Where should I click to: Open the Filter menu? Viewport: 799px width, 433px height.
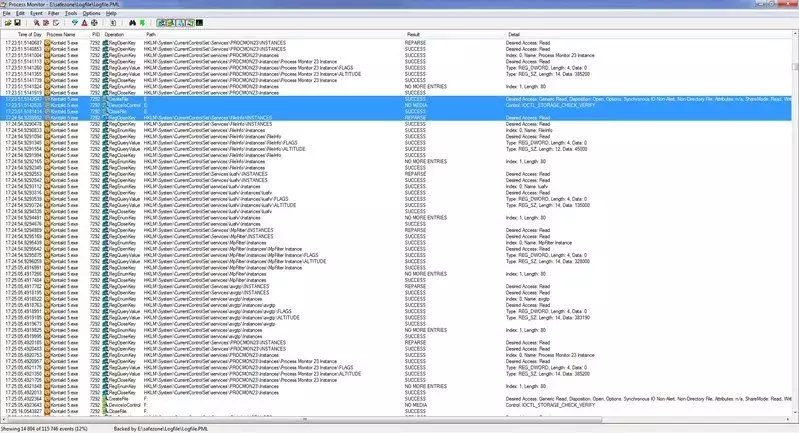pyautogui.click(x=54, y=13)
